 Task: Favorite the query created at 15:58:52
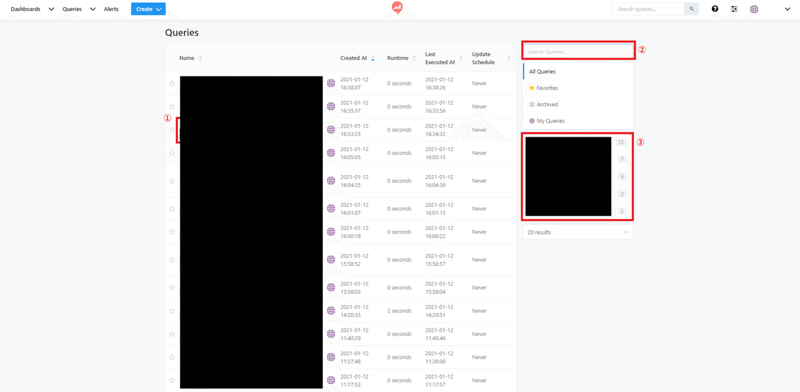[172, 259]
